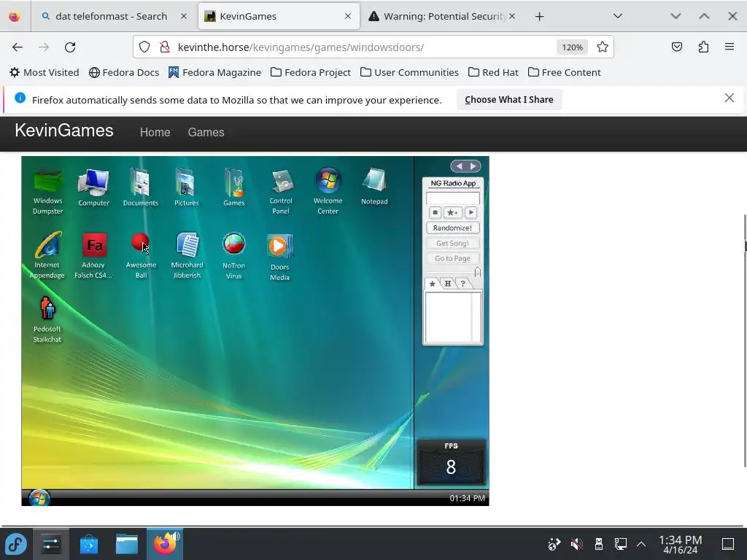747x560 pixels.
Task: Launch the Awesome Ball icon
Action: [x=141, y=255]
